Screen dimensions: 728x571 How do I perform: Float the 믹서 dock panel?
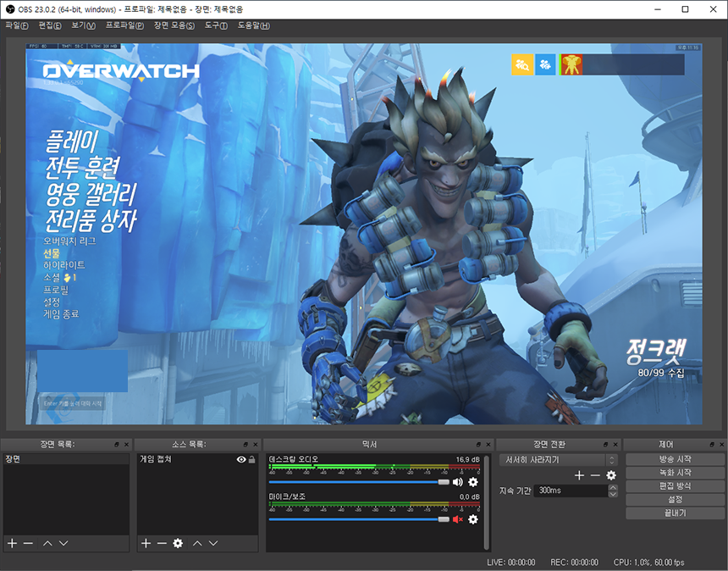point(478,445)
